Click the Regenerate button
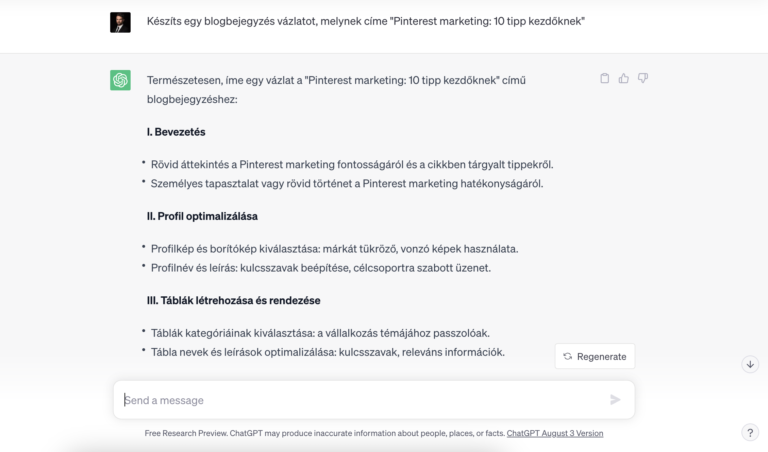768x452 pixels. pos(595,356)
